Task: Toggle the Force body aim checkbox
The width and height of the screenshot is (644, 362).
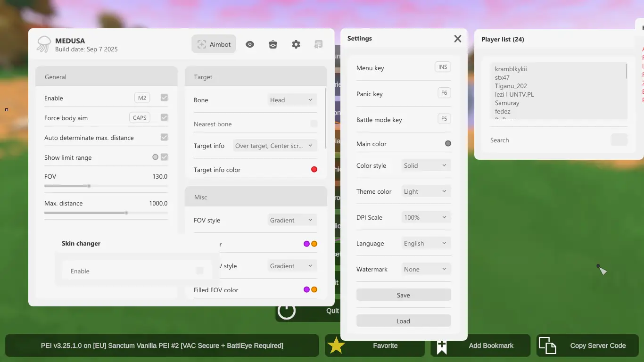Action: coord(164,118)
